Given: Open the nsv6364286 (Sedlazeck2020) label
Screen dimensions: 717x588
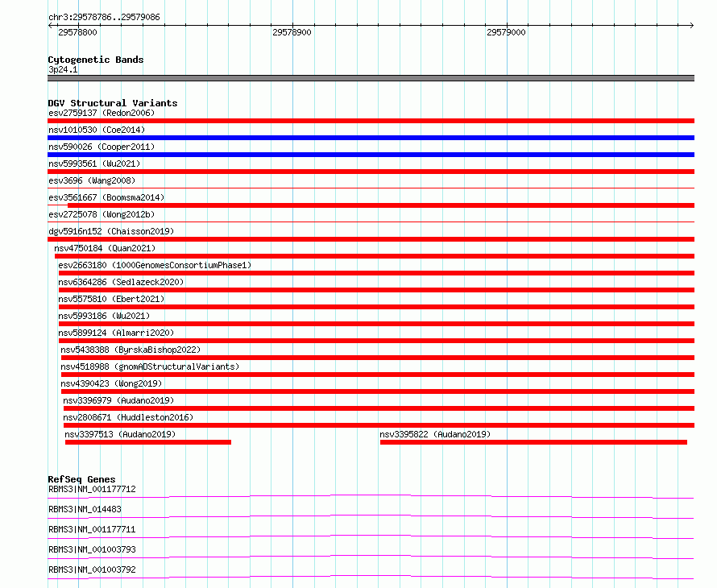Looking at the screenshot, I should tap(121, 282).
